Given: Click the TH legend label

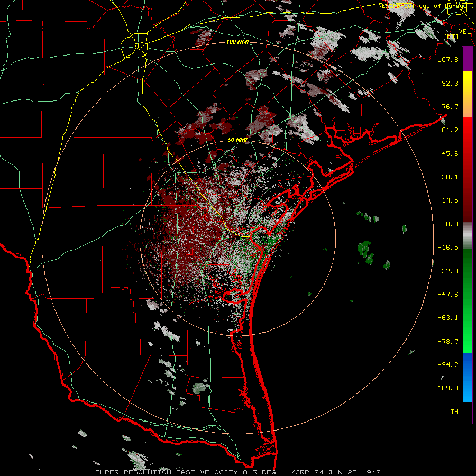Looking at the screenshot, I should click(454, 412).
